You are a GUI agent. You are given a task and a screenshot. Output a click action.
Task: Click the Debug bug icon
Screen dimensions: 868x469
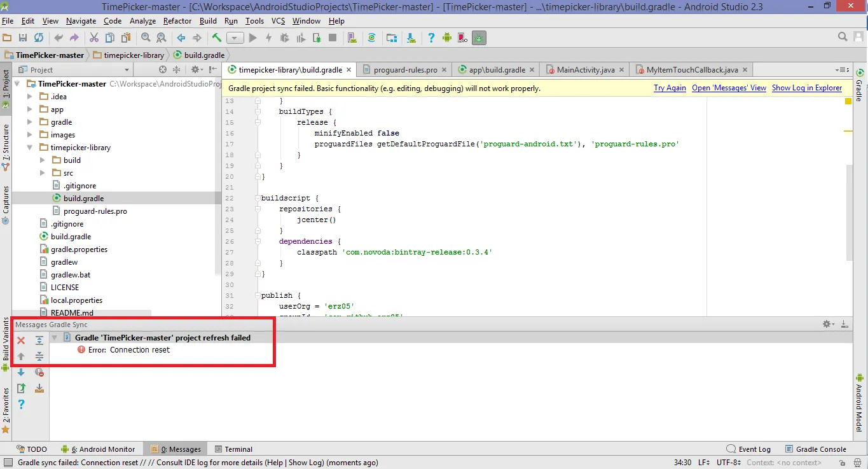[284, 38]
